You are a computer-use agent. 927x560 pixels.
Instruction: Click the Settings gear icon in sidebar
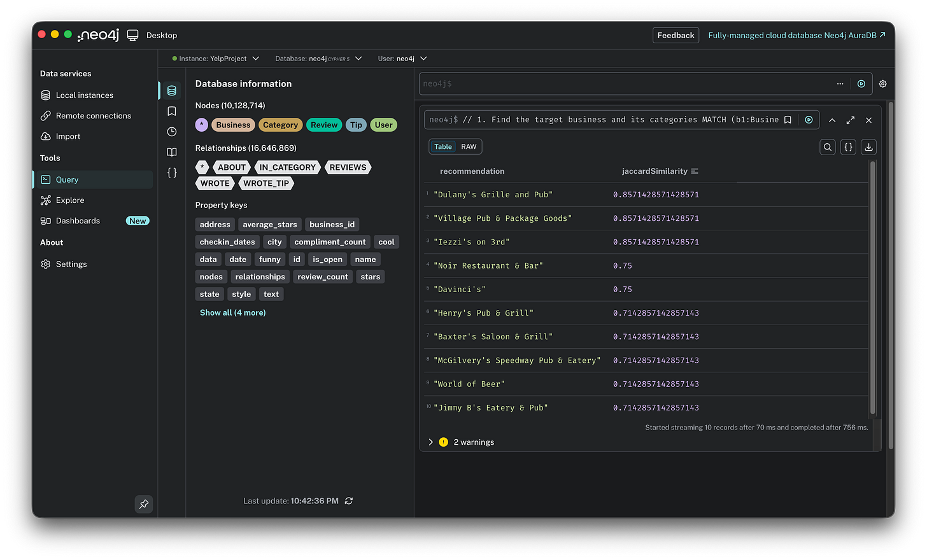click(x=46, y=264)
